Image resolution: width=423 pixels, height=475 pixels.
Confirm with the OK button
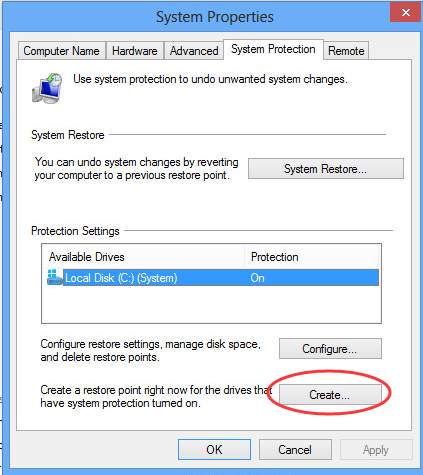214,449
